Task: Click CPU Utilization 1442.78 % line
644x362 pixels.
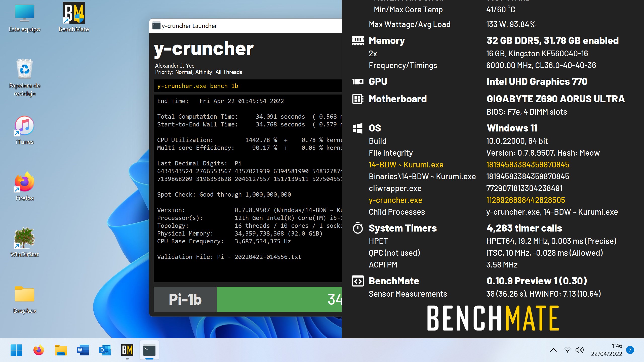Action: click(249, 140)
